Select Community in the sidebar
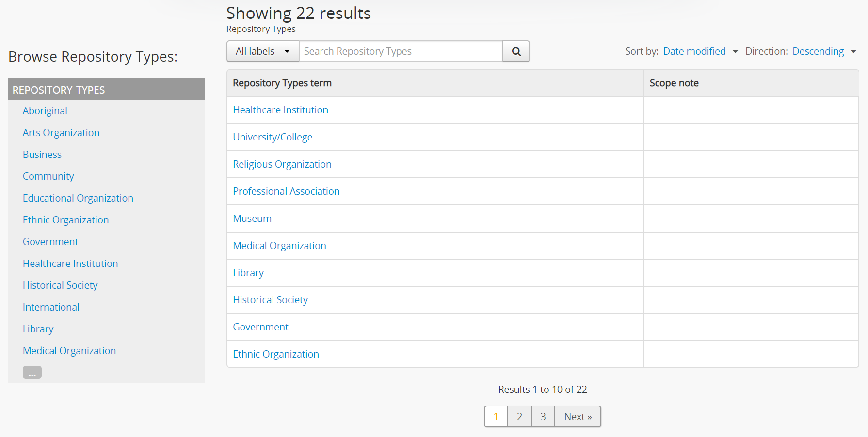Image resolution: width=868 pixels, height=437 pixels. pyautogui.click(x=48, y=176)
